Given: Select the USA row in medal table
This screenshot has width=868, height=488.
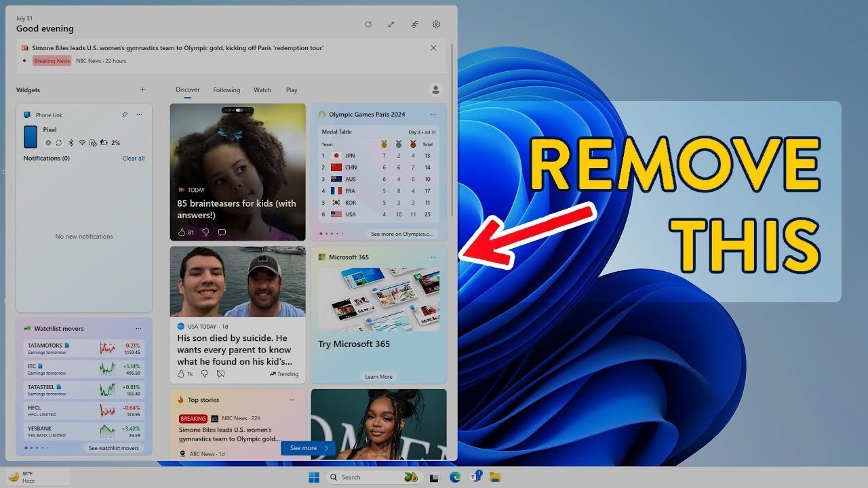Looking at the screenshot, I should pyautogui.click(x=378, y=214).
